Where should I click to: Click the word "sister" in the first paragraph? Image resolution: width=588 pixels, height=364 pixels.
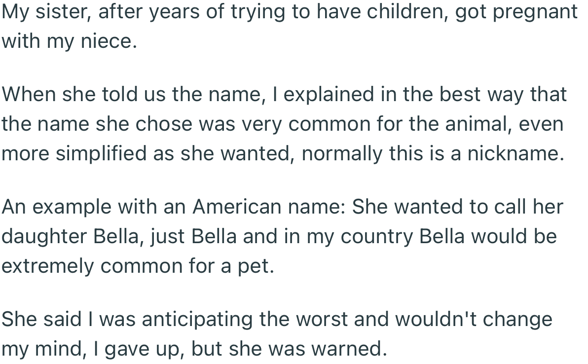(x=62, y=12)
